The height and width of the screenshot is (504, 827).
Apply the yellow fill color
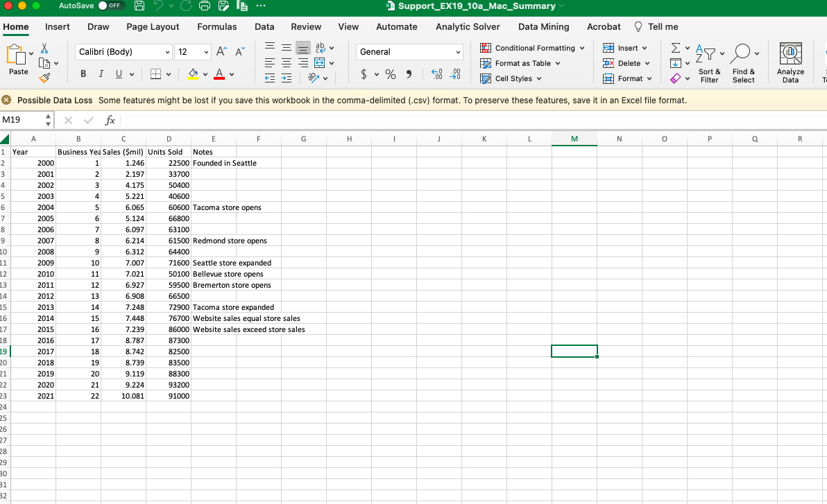pyautogui.click(x=194, y=74)
